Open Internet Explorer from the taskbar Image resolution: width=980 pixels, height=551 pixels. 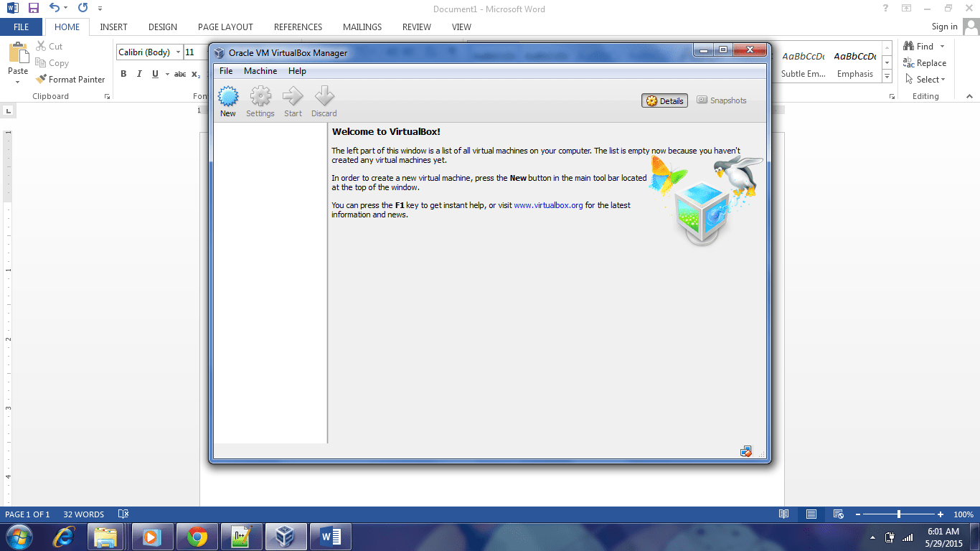[x=65, y=537]
